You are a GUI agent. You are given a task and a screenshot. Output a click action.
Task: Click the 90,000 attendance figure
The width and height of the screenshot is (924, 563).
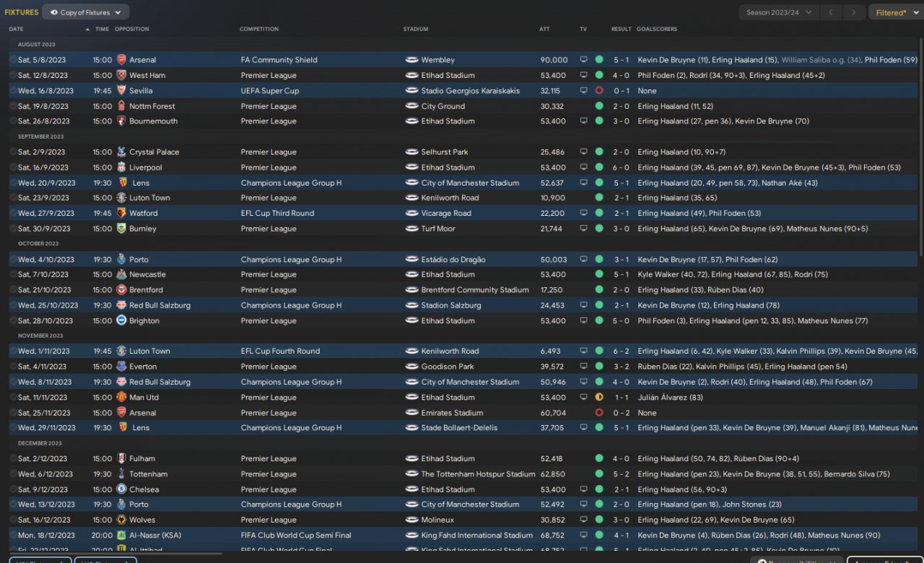click(554, 60)
